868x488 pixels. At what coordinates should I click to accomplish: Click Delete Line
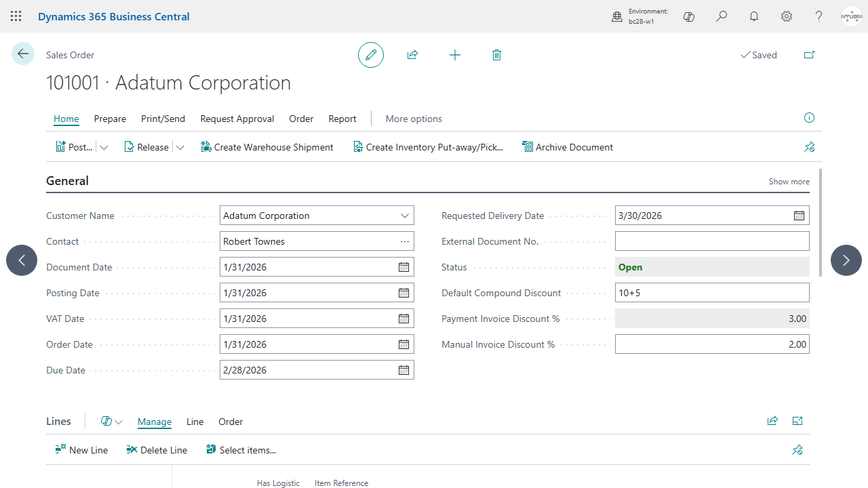157,450
